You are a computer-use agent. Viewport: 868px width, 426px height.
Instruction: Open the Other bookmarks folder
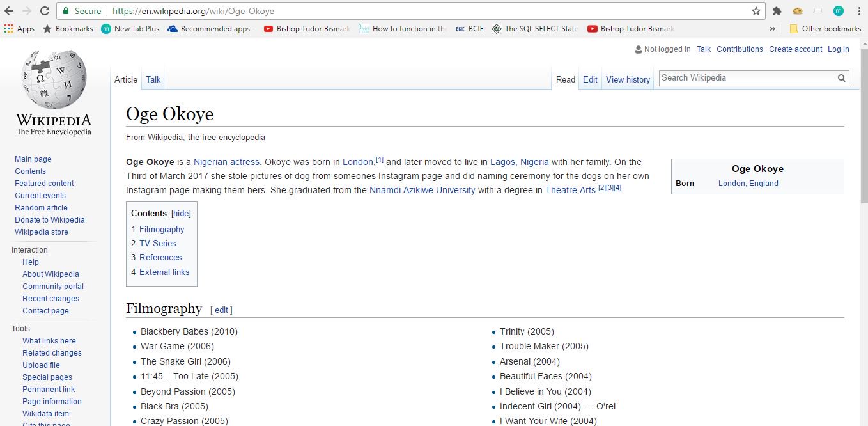point(825,29)
